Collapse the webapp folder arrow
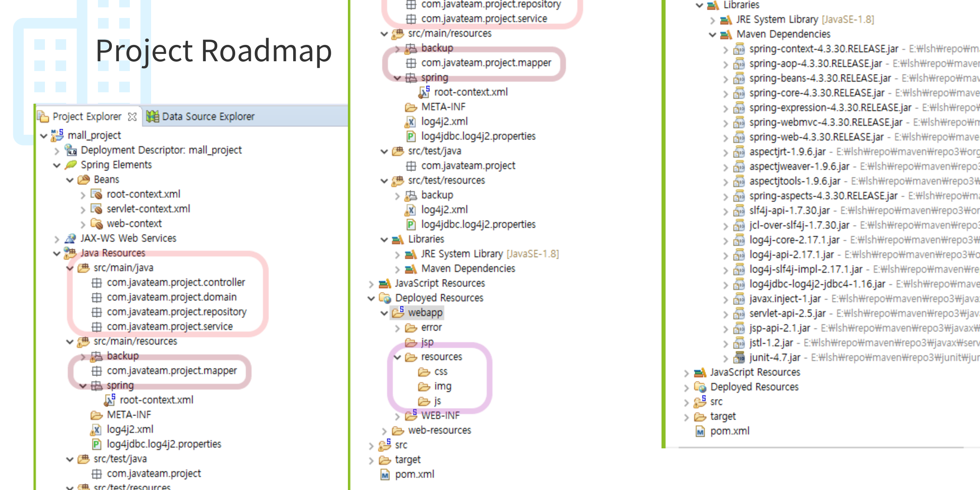The width and height of the screenshot is (980, 490). point(384,313)
